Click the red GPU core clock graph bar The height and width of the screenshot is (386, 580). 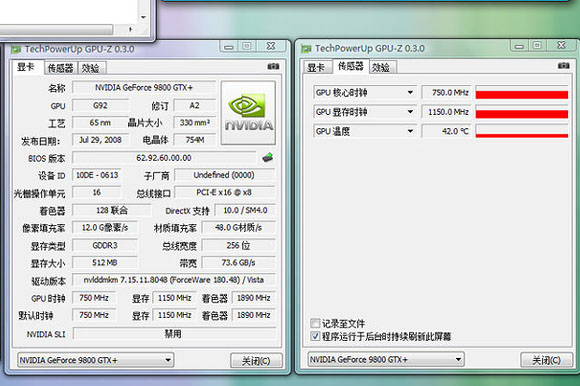pyautogui.click(x=522, y=95)
